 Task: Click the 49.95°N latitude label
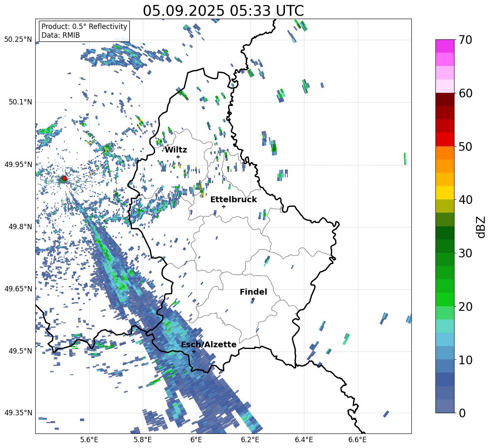point(18,164)
